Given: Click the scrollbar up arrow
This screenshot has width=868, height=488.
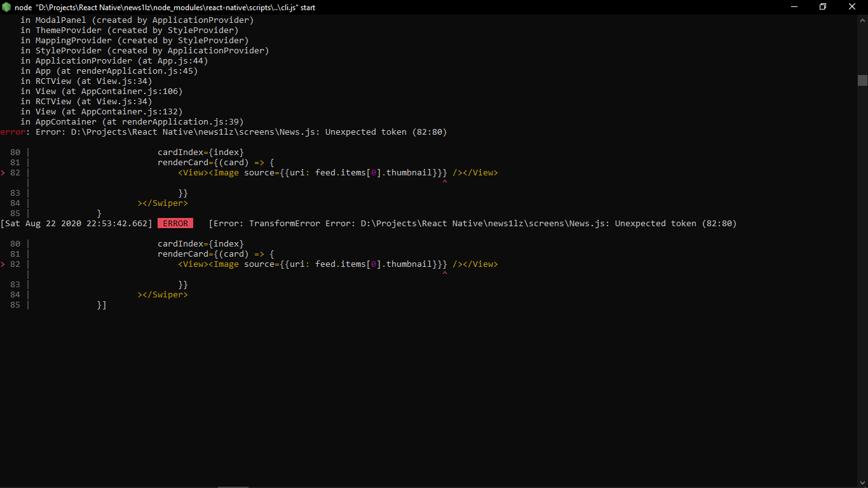Looking at the screenshot, I should point(862,20).
